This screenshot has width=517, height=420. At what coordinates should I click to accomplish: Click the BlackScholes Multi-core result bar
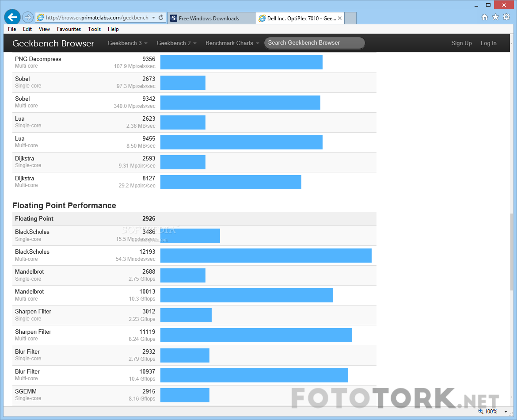(266, 256)
